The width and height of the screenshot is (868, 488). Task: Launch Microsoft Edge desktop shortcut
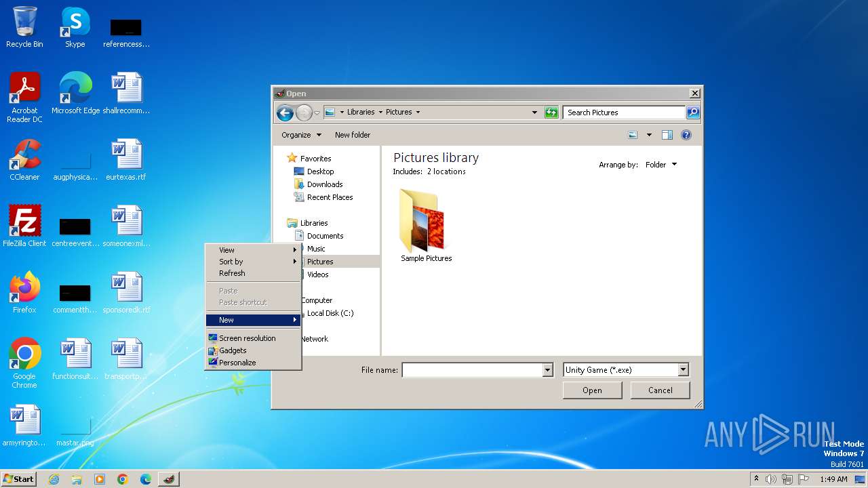point(75,94)
